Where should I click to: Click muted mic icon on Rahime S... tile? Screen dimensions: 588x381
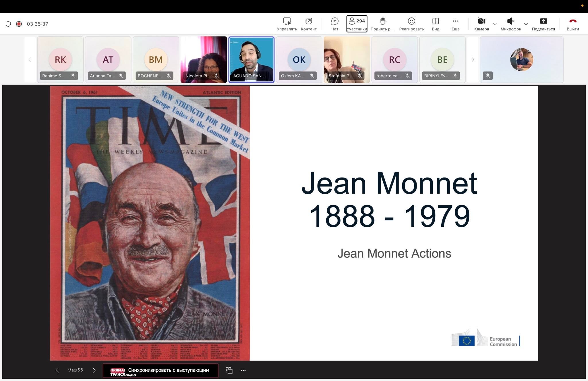pos(73,76)
